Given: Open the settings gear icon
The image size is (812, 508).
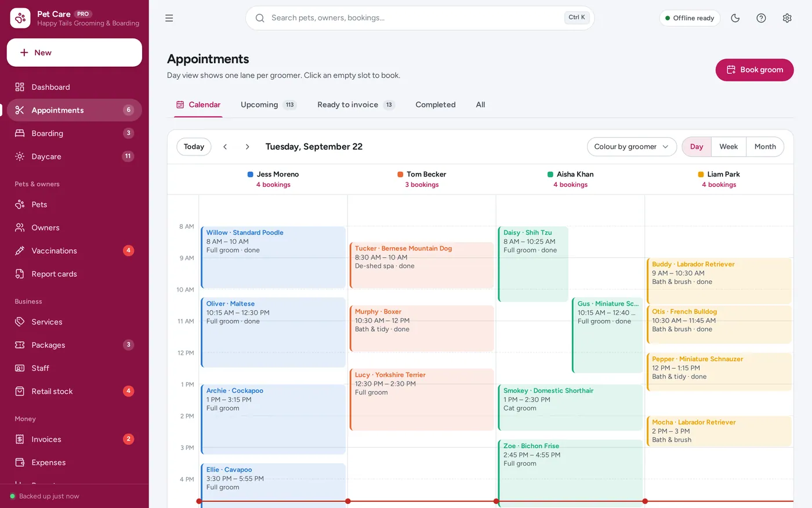Looking at the screenshot, I should (x=787, y=18).
